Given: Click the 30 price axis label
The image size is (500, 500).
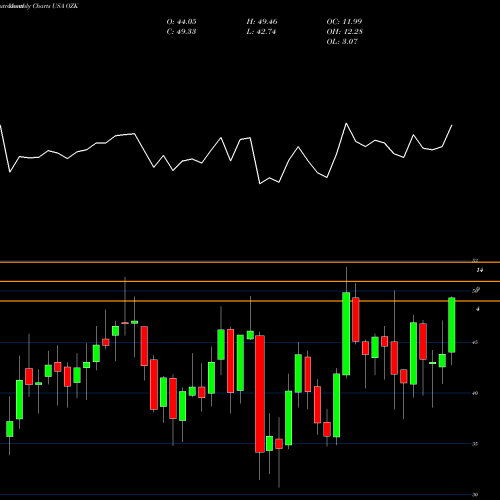Looking at the screenshot, I should point(475,495).
